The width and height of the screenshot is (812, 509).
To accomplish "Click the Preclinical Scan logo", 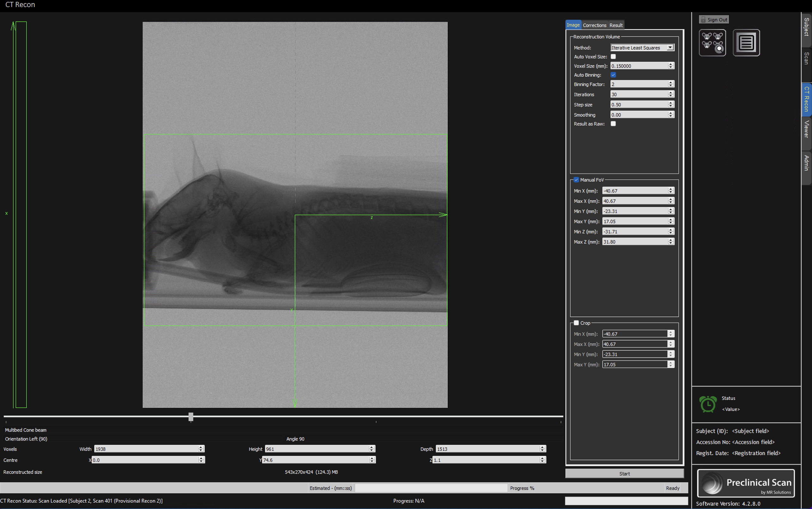I will click(x=746, y=483).
